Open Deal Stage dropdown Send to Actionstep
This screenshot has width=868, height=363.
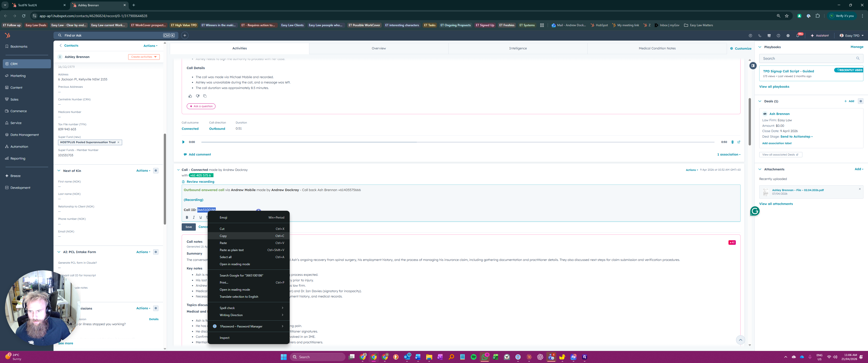[x=796, y=137]
